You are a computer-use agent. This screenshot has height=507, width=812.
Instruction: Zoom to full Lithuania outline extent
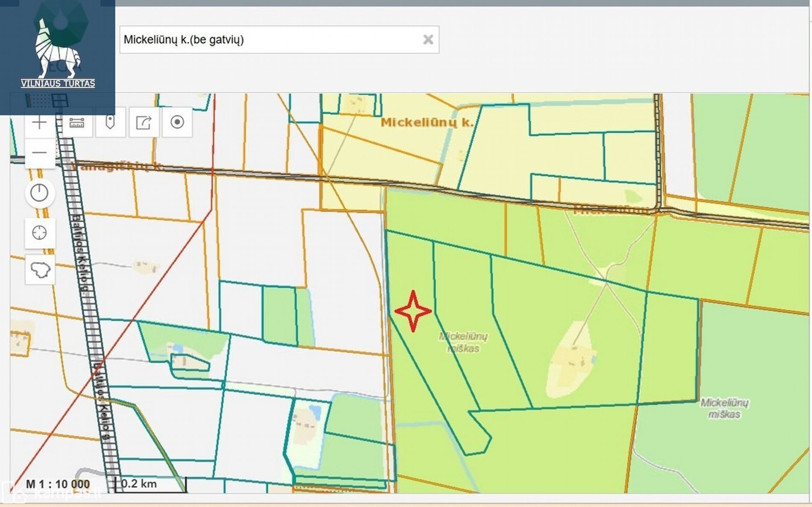coord(40,270)
